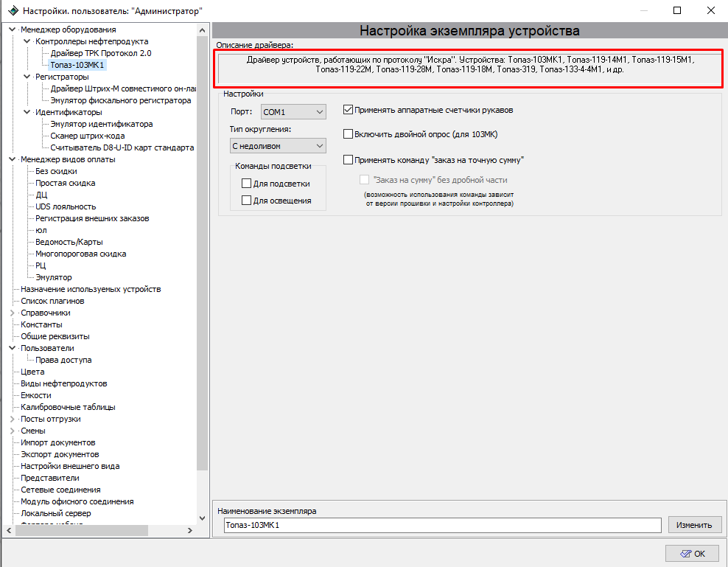This screenshot has height=567, width=728.
Task: Click the tree panel's vertical scrollbar thumb
Action: click(x=203, y=254)
